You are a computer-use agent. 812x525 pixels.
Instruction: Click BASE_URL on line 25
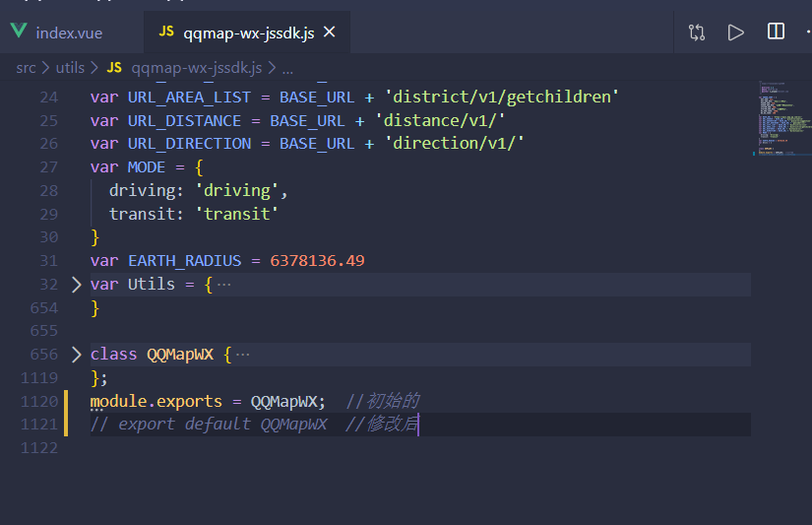(x=308, y=121)
